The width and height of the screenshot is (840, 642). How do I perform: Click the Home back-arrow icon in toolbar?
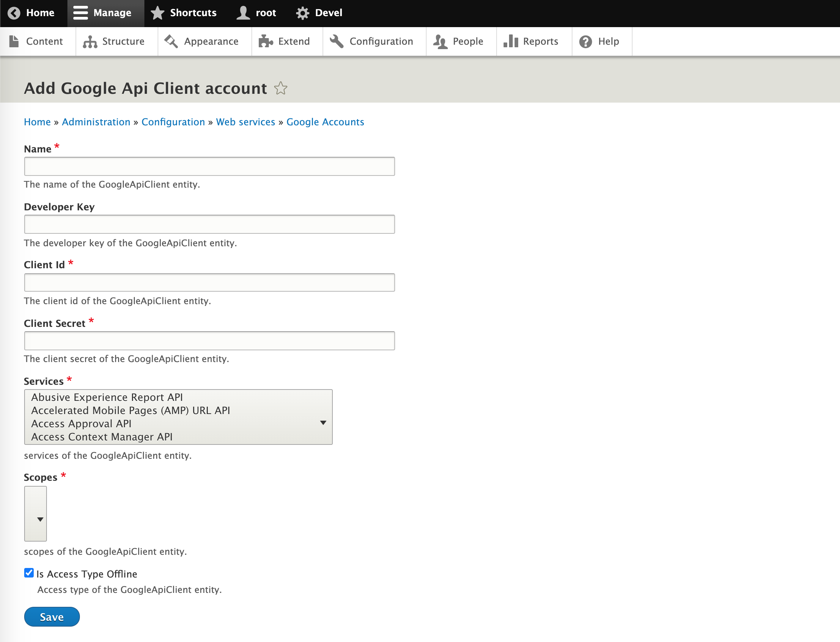point(14,13)
